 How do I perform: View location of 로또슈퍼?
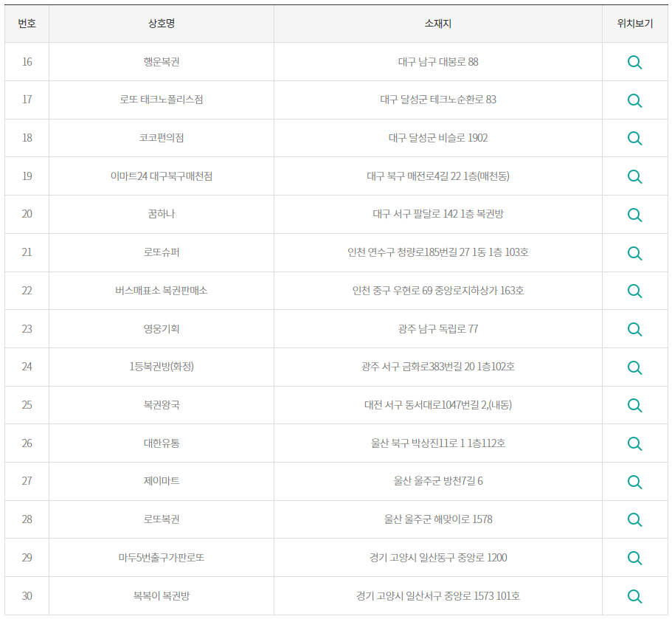coord(634,253)
